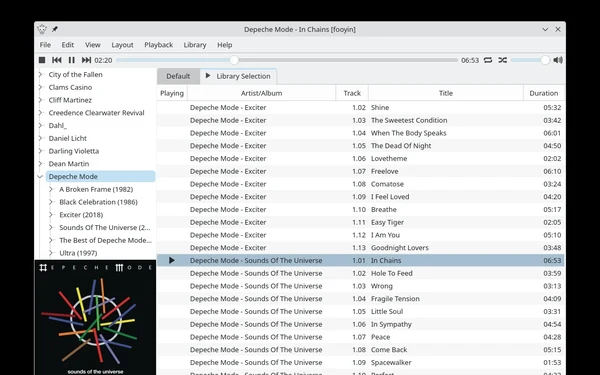Collapse the Depeche Mode artist node
This screenshot has width=600, height=375.
pyautogui.click(x=40, y=176)
